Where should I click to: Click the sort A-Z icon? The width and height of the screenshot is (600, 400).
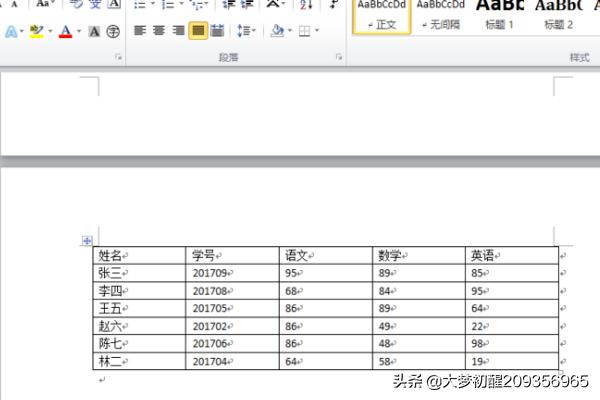[x=306, y=4]
